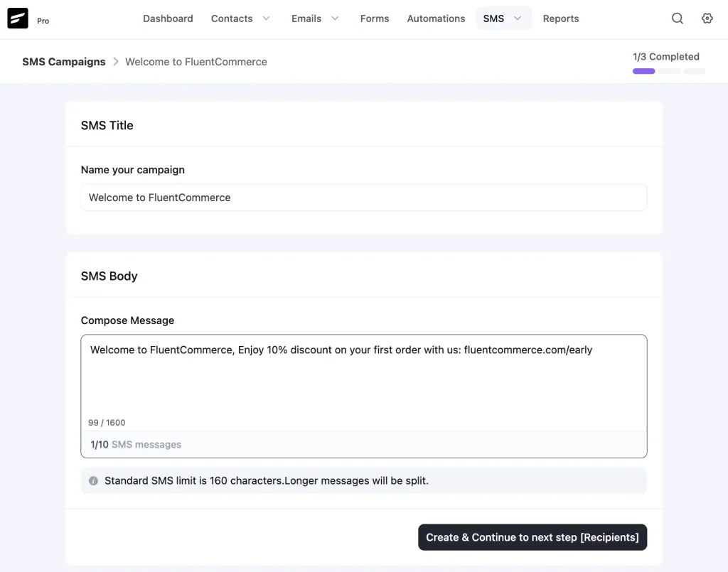Image resolution: width=728 pixels, height=572 pixels.
Task: Click Create & Continue to next step
Action: [532, 537]
